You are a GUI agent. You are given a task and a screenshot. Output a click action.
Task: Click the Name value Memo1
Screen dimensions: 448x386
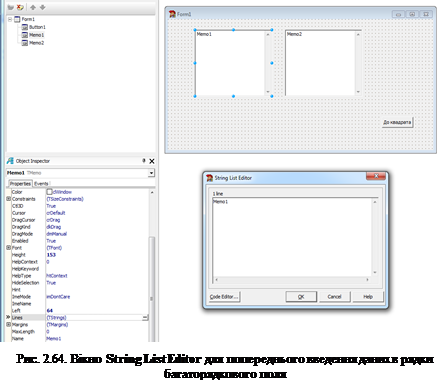(x=54, y=339)
